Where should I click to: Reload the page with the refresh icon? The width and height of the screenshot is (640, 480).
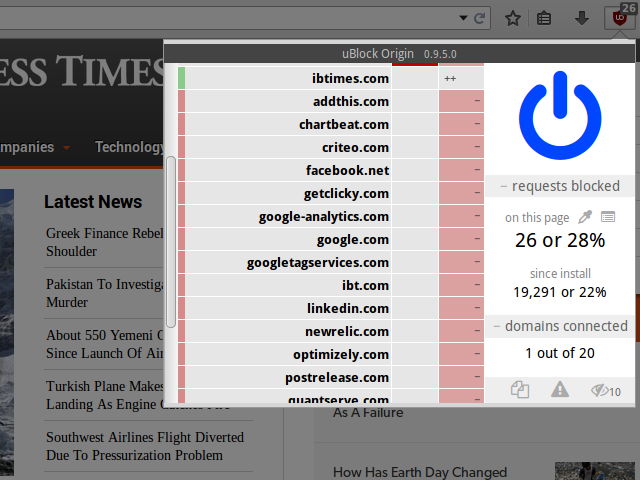click(x=479, y=18)
